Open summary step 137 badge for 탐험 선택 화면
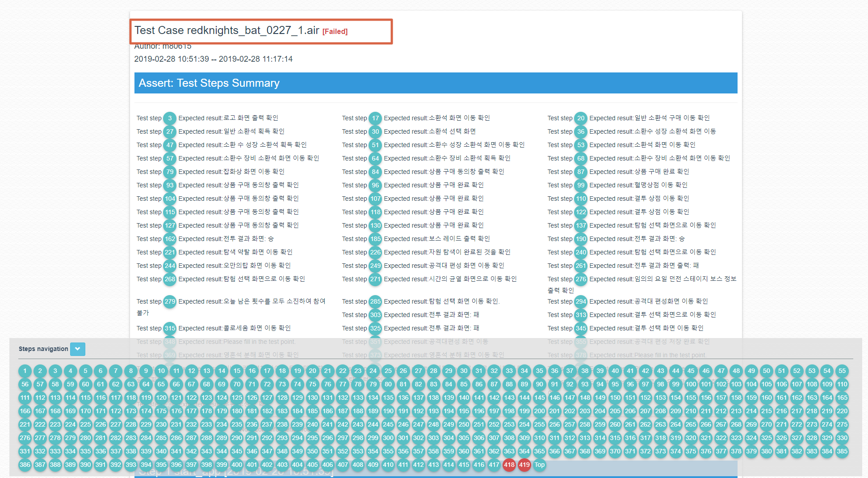The width and height of the screenshot is (868, 478). (x=581, y=225)
